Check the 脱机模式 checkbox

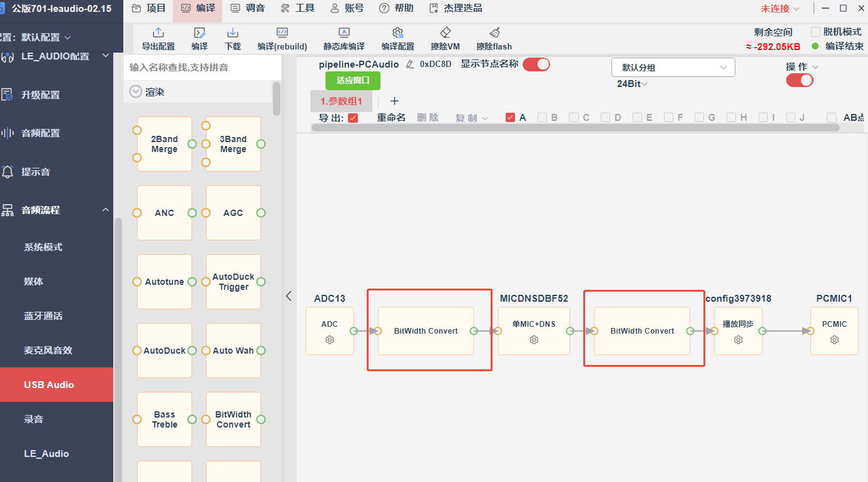pos(816,32)
